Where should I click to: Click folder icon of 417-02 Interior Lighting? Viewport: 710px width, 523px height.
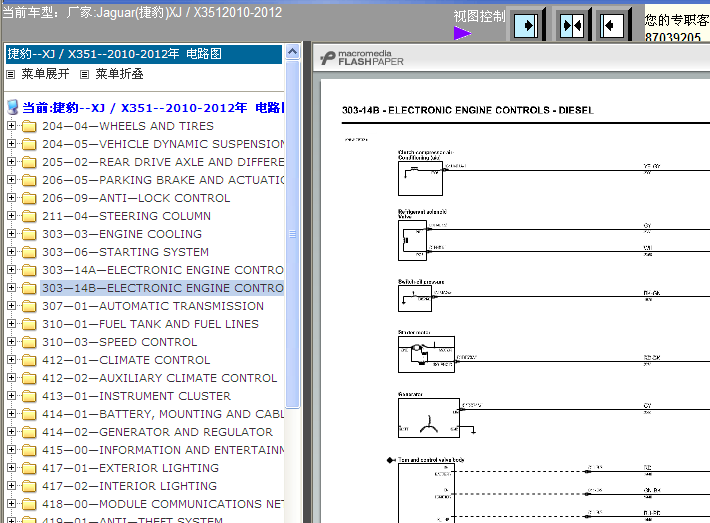click(29, 486)
